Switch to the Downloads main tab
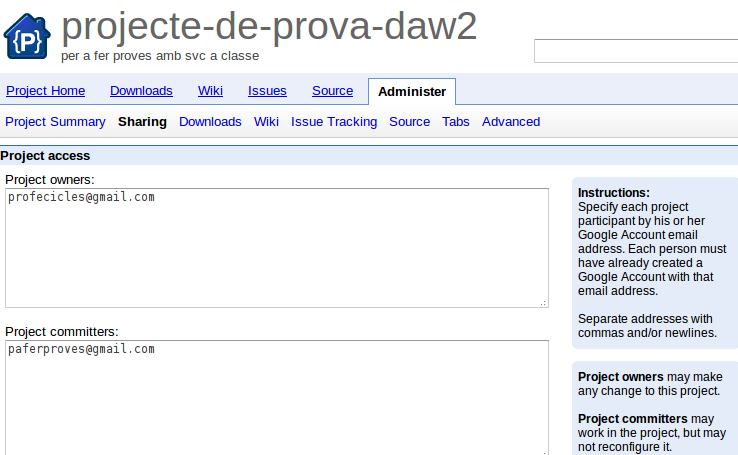738x455 pixels. coord(141,91)
